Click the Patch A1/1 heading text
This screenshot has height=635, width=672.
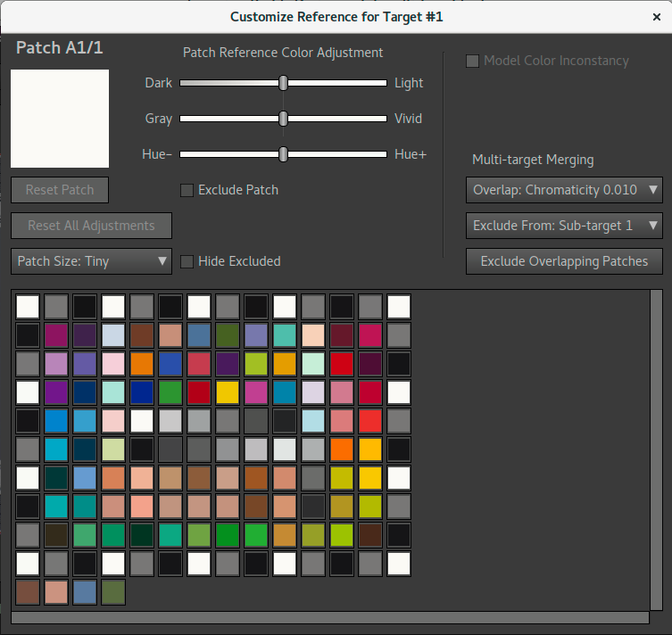60,47
